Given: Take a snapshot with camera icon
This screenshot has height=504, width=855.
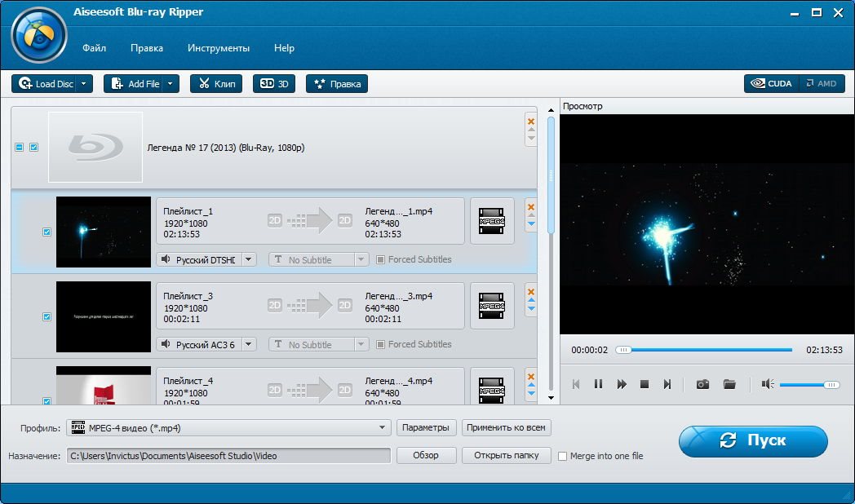Looking at the screenshot, I should [703, 384].
